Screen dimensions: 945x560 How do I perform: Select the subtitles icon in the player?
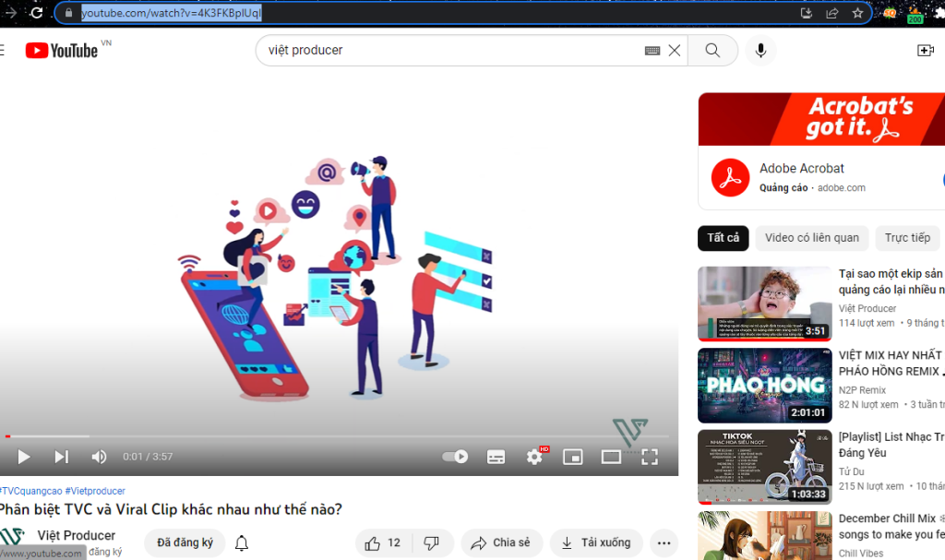[496, 456]
